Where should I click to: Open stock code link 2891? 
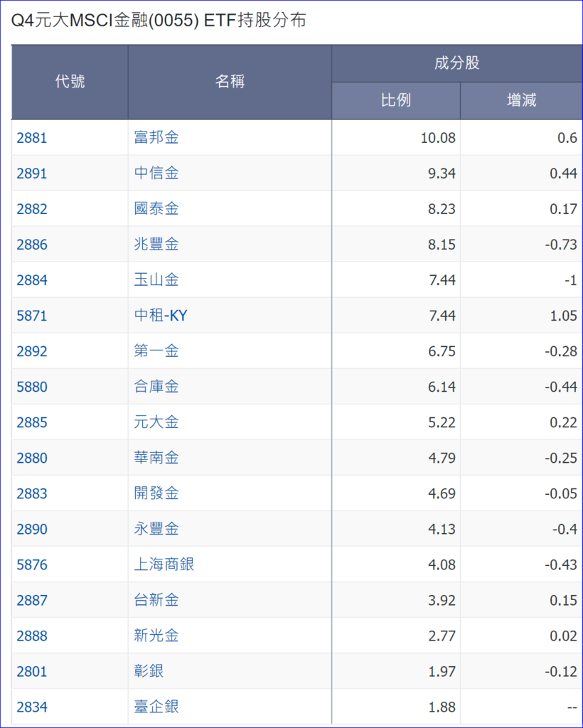pyautogui.click(x=32, y=173)
